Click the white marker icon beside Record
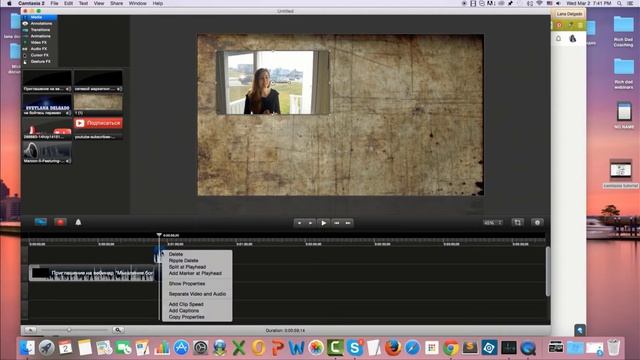The width and height of the screenshot is (640, 360). 78,222
